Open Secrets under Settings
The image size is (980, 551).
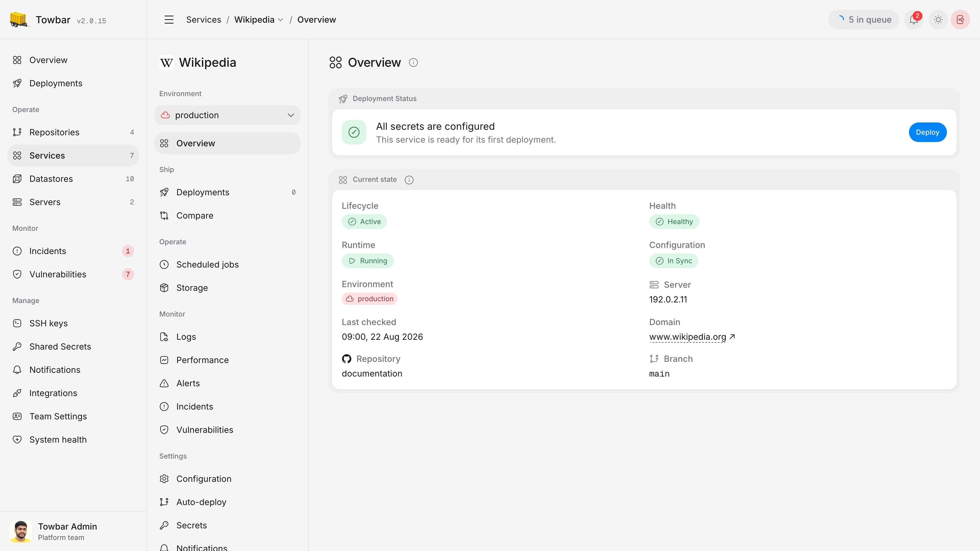228,525
